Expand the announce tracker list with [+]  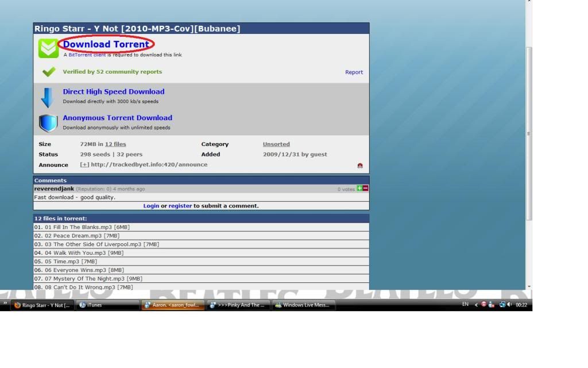click(x=84, y=165)
